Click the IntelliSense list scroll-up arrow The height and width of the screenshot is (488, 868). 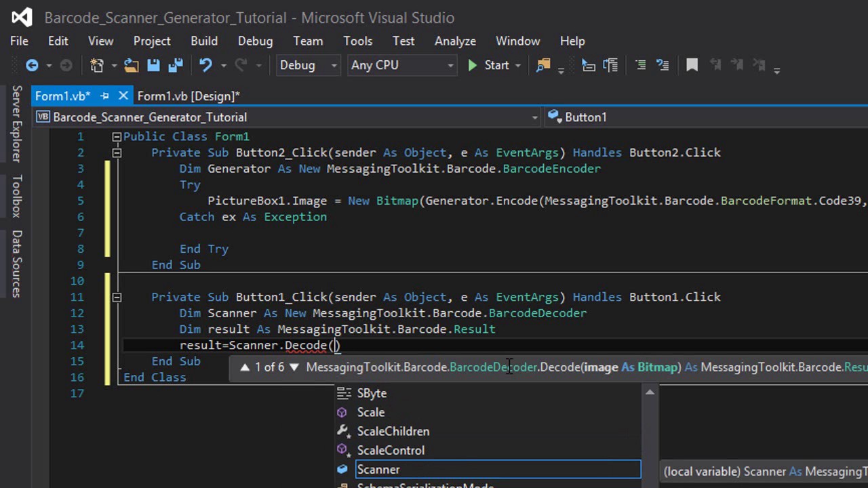650,392
